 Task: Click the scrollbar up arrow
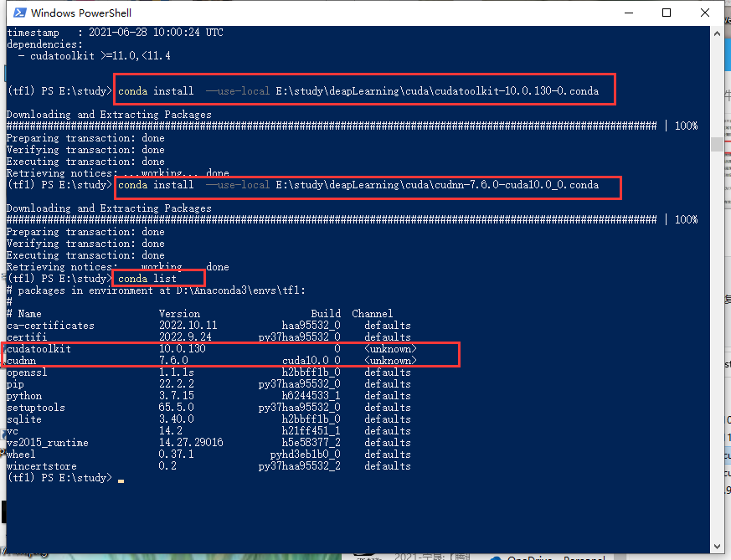pyautogui.click(x=717, y=32)
